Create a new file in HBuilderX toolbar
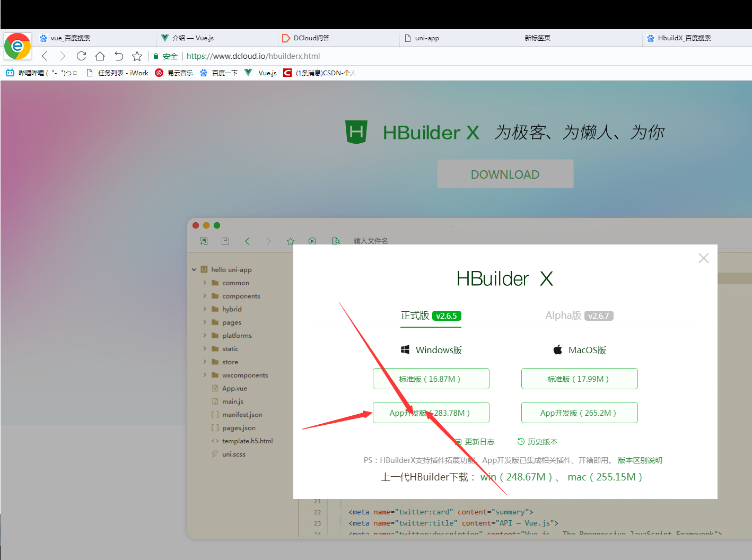The image size is (752, 560). pos(203,241)
